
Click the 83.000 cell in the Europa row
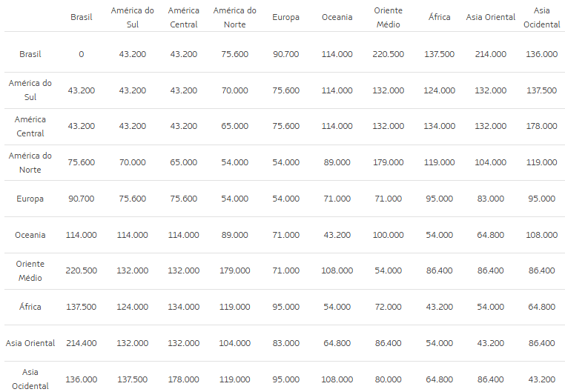pyautogui.click(x=490, y=199)
